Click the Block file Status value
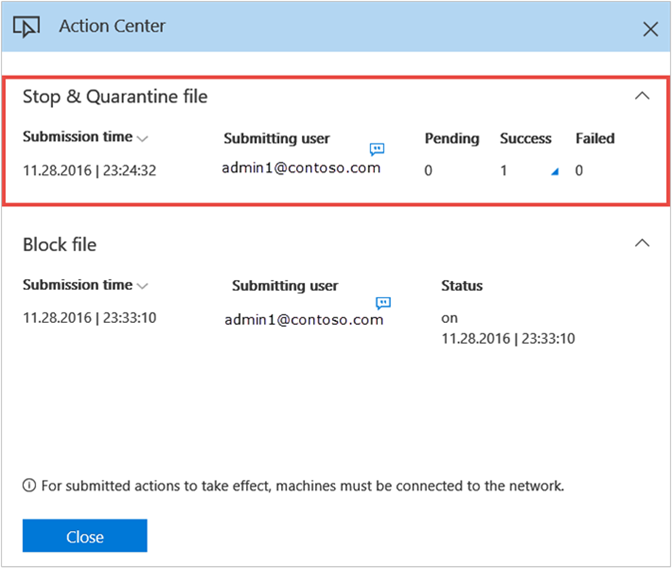672x568 pixels. click(508, 329)
